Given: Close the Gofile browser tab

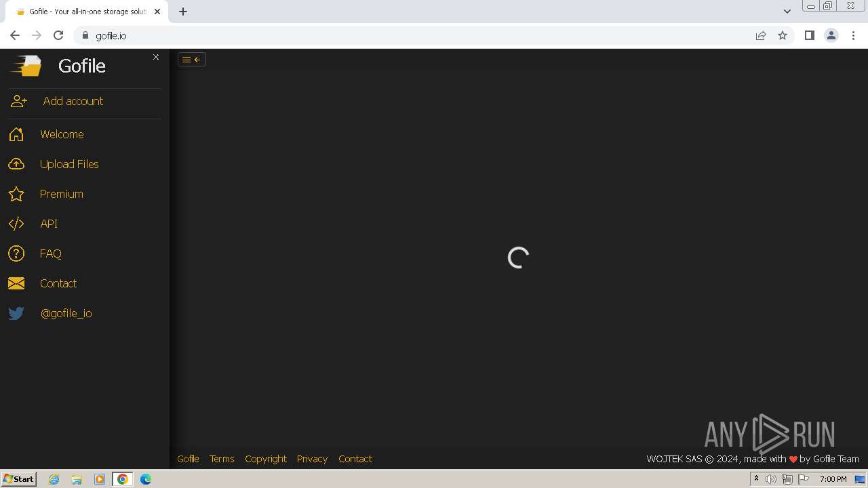Looking at the screenshot, I should click(157, 12).
